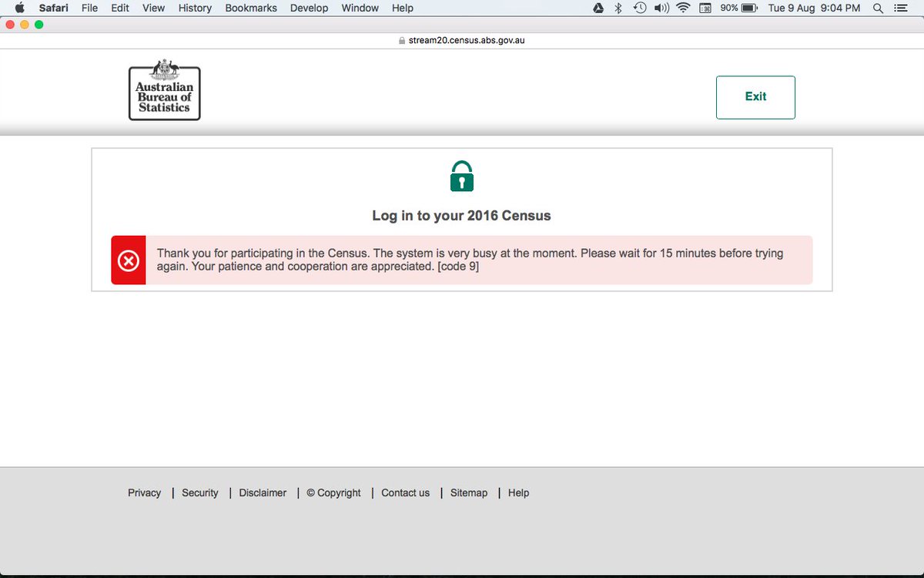Click the red close window button
The width and height of the screenshot is (924, 578).
click(10, 25)
